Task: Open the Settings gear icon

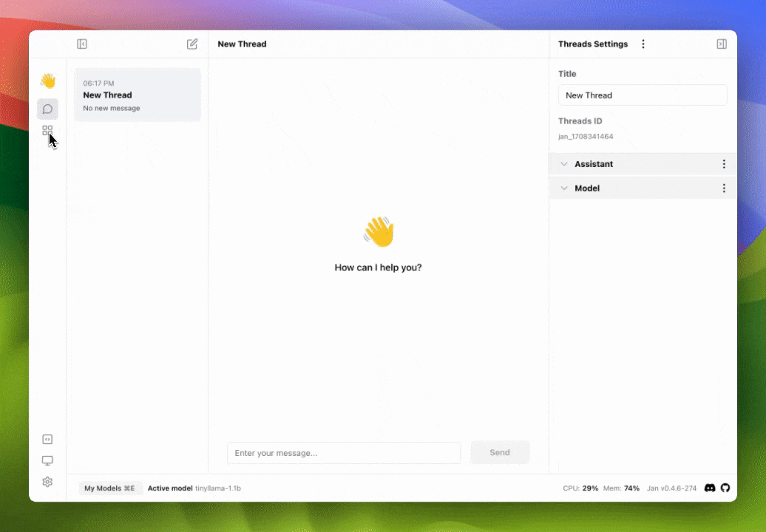Action: click(x=47, y=482)
